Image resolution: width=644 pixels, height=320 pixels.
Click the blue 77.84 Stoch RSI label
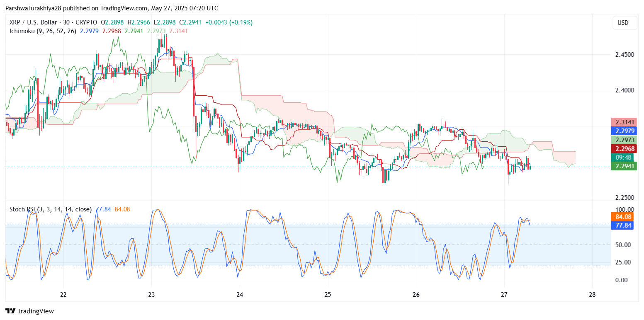pyautogui.click(x=623, y=225)
